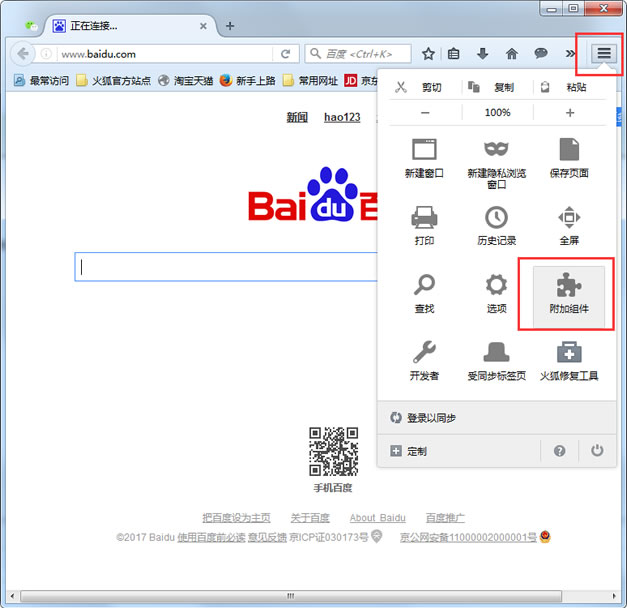Zoom in with the plus button
Image resolution: width=627 pixels, height=608 pixels.
[570, 113]
